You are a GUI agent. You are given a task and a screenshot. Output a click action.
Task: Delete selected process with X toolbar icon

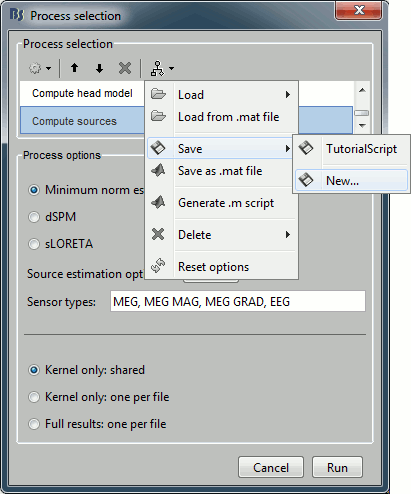125,68
